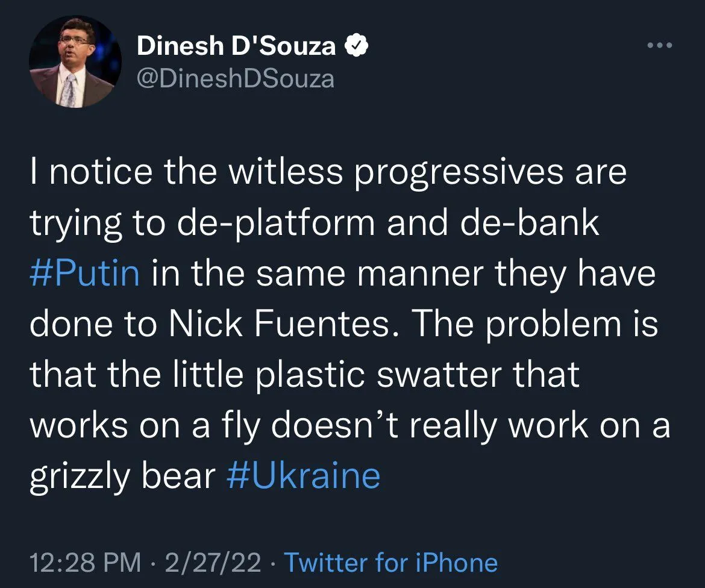Open Dinesh D'Souza's profile picture
The height and width of the screenshot is (588, 705).
coord(75,61)
